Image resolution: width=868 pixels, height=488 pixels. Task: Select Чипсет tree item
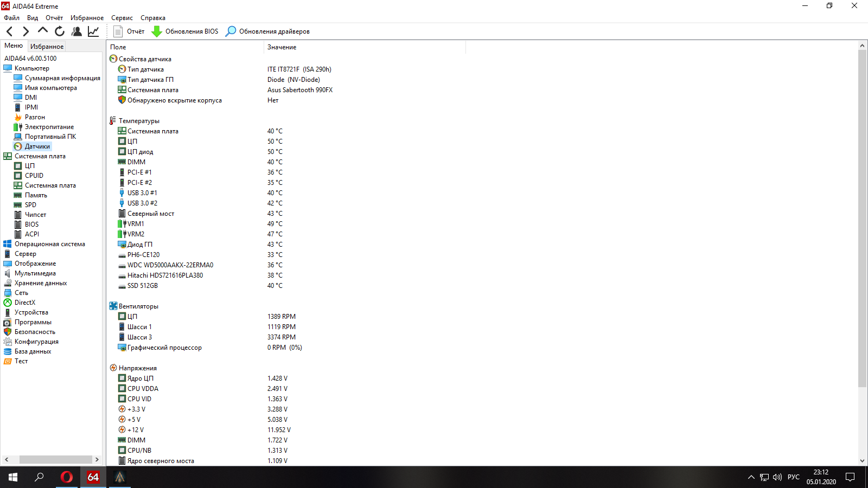35,215
